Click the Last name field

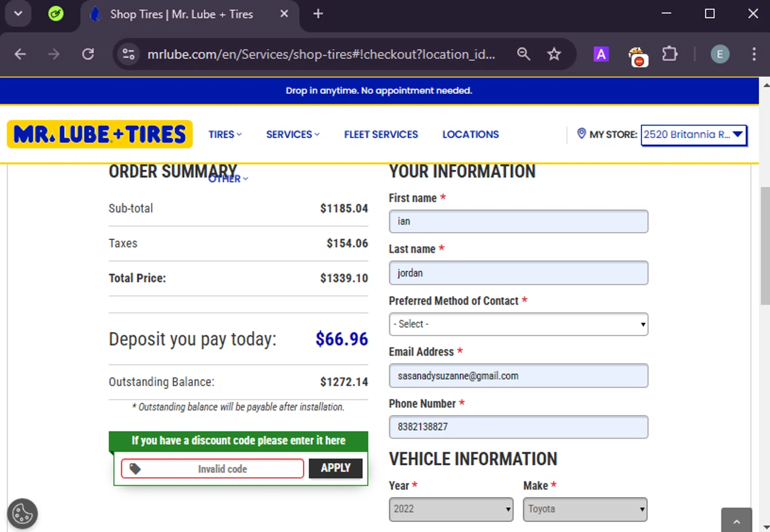click(518, 273)
